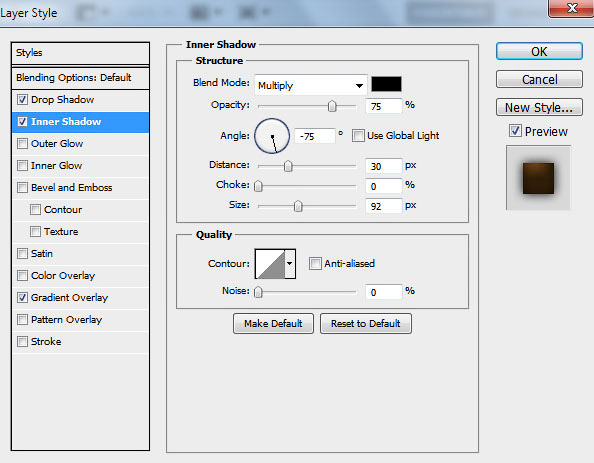The width and height of the screenshot is (594, 463).
Task: Enable the Pattern Overlay checkbox
Action: 22,319
